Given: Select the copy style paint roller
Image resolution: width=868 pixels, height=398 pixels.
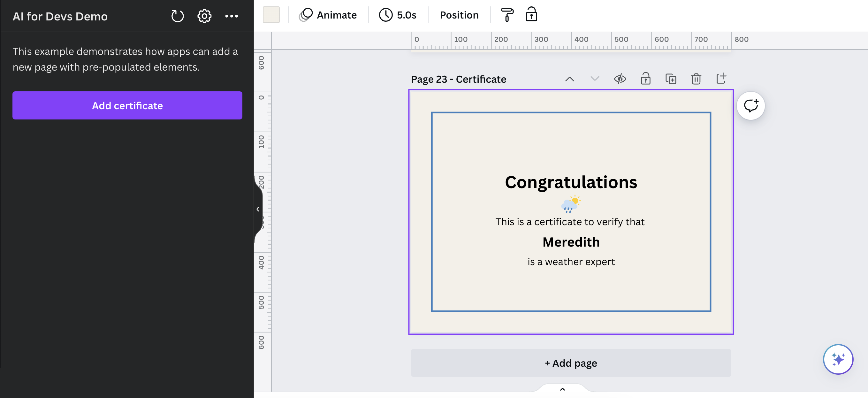Looking at the screenshot, I should coord(507,15).
